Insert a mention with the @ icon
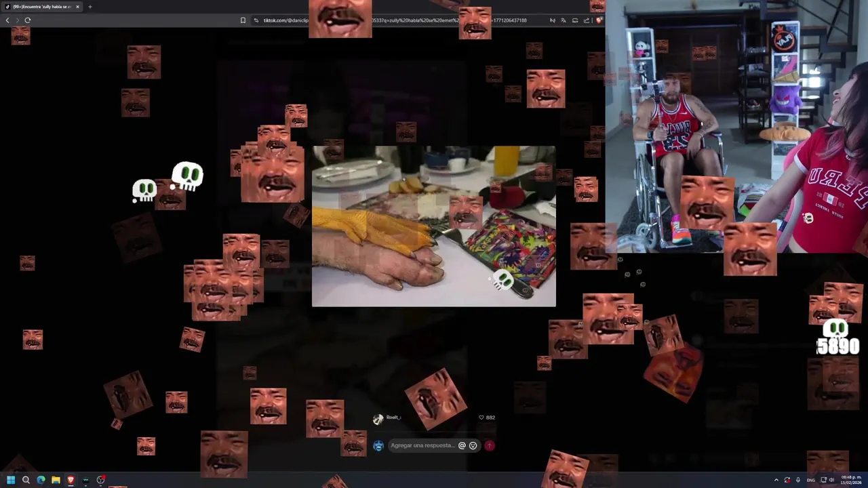This screenshot has height=488, width=868. (x=462, y=445)
